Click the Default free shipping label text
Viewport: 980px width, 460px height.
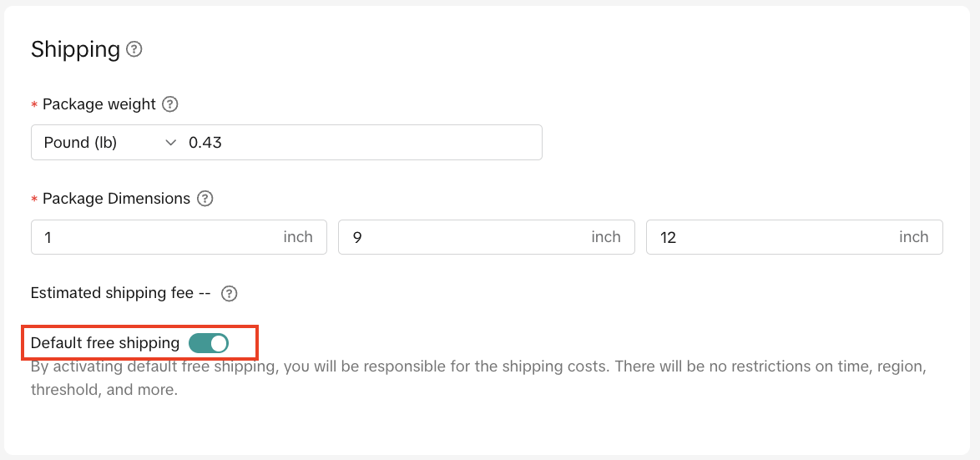(104, 343)
